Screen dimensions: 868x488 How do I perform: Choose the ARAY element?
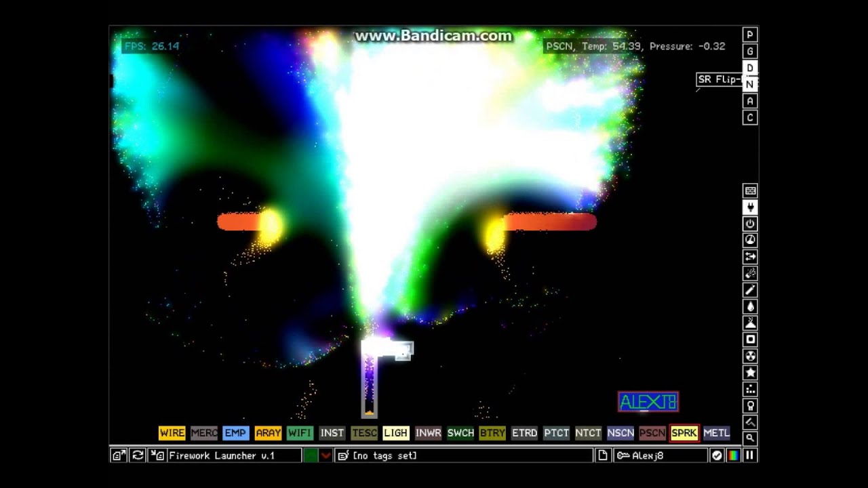pyautogui.click(x=268, y=432)
